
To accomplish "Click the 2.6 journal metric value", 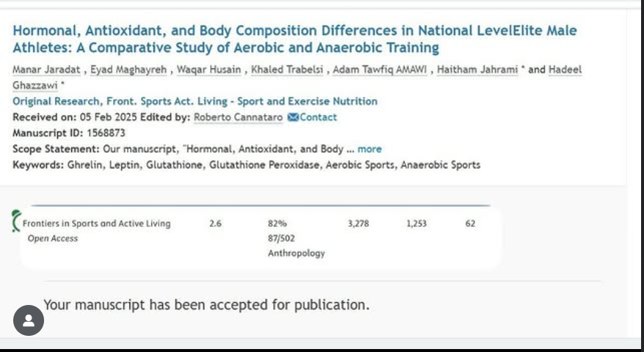I will point(215,224).
